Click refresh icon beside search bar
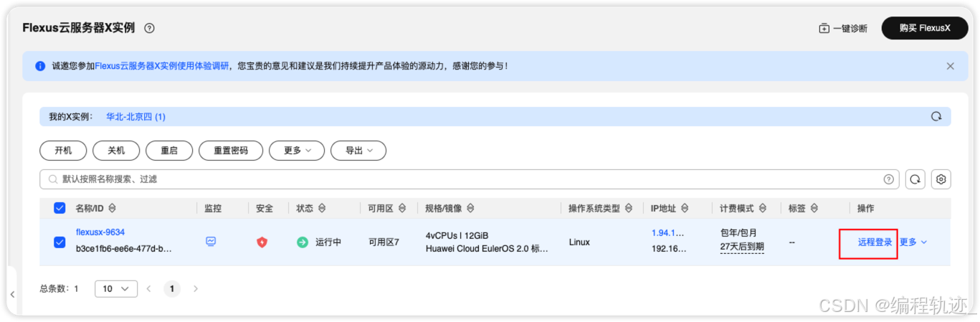 pyautogui.click(x=915, y=179)
